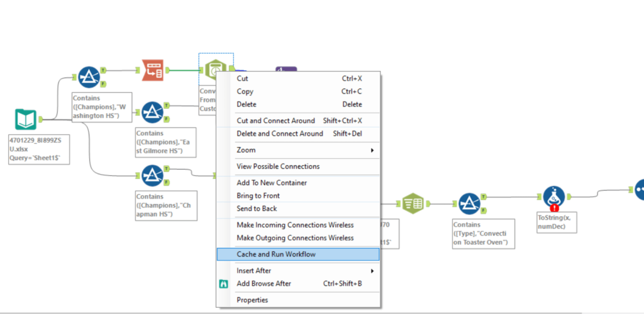This screenshot has height=314, width=644.
Task: Select the Chapman HS Filter tool
Action: tap(152, 176)
